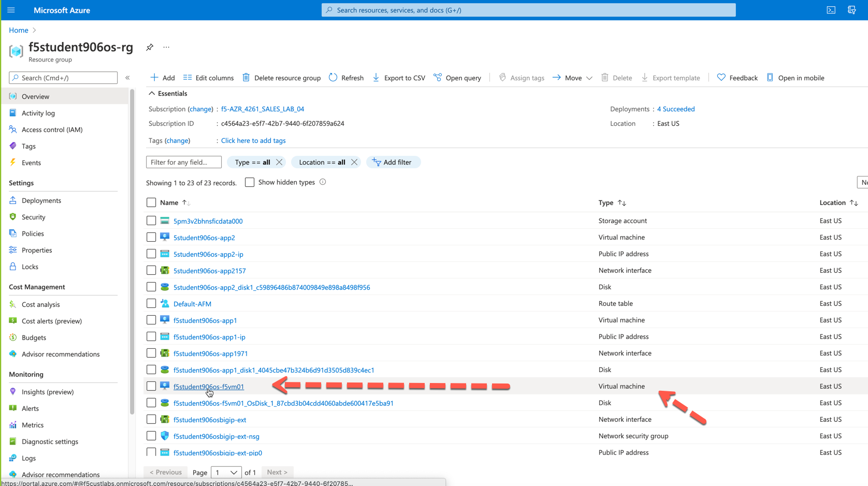This screenshot has width=868, height=486.
Task: Click the info icon beside Show hidden types
Action: tap(323, 182)
